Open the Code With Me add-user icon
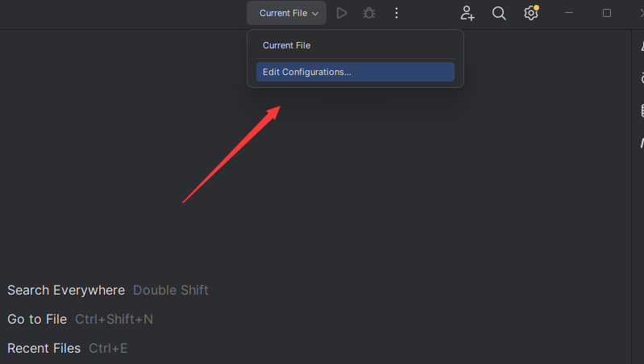 (467, 13)
